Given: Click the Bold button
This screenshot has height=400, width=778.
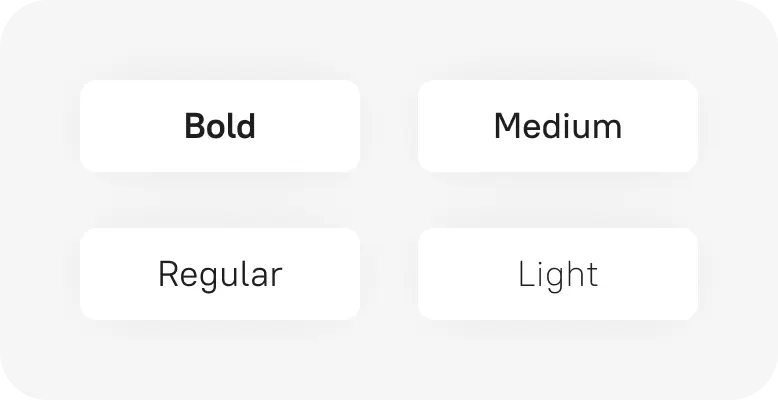Looking at the screenshot, I should click(220, 126).
